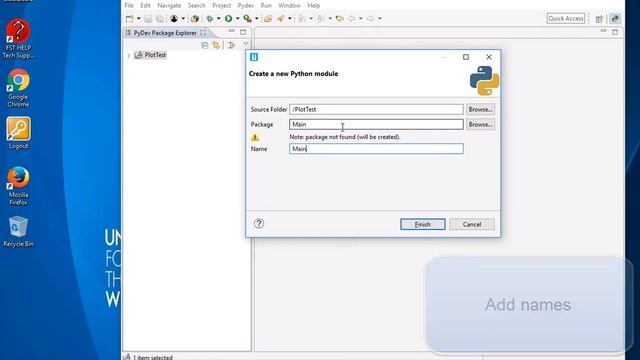Maximize the new Python module dialog
Image resolution: width=640 pixels, height=360 pixels.
point(466,57)
